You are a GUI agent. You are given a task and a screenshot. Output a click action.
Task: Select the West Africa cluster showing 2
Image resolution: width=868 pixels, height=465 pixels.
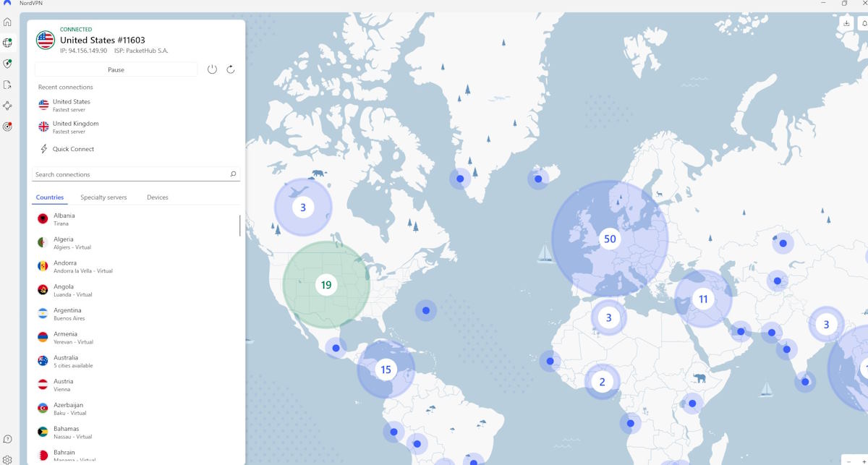pos(602,382)
